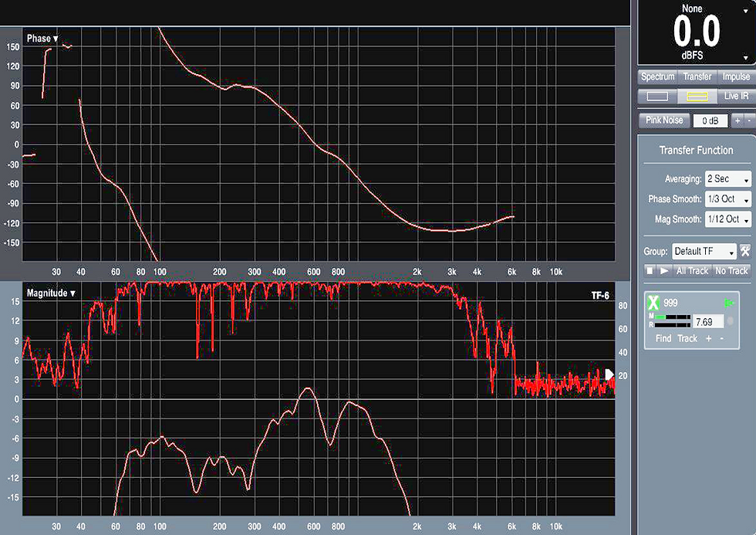Viewport: 756px width, 535px height.
Task: Increase generator level with plus button
Action: pos(737,120)
